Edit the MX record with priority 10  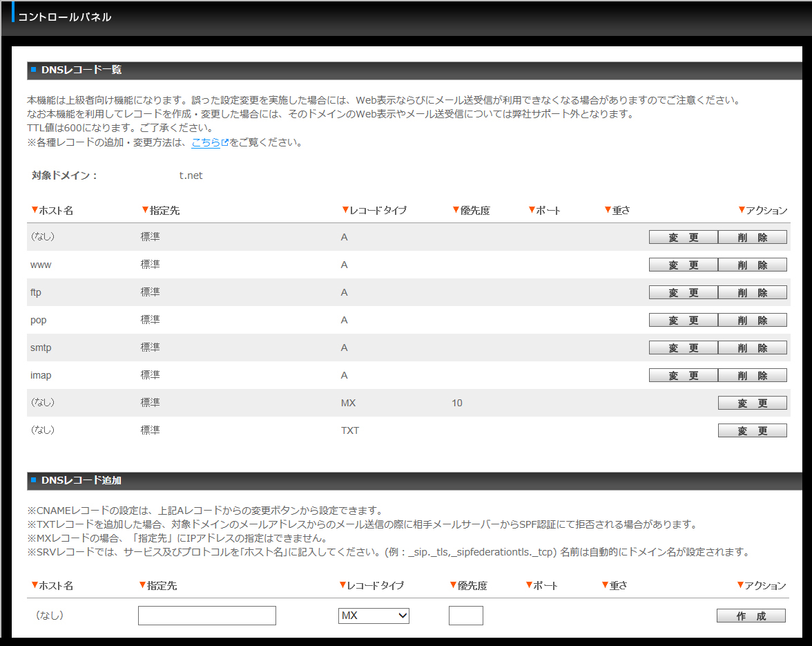pyautogui.click(x=752, y=403)
